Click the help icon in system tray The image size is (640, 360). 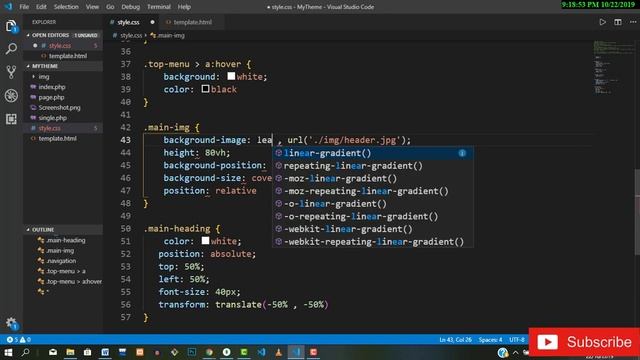click(x=502, y=352)
